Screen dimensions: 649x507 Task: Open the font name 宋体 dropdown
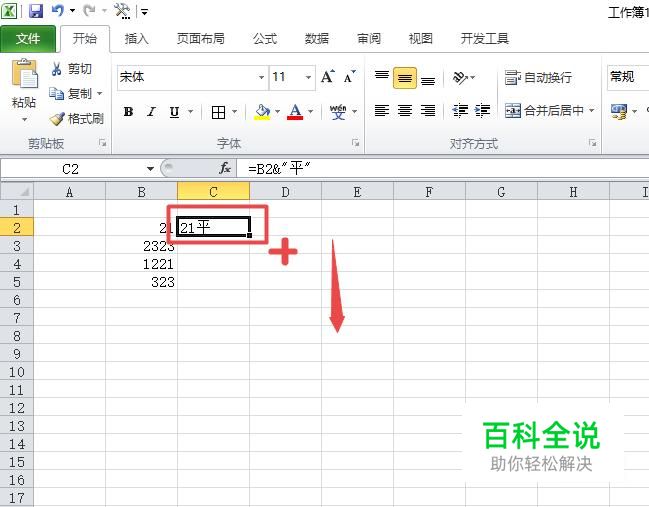261,77
